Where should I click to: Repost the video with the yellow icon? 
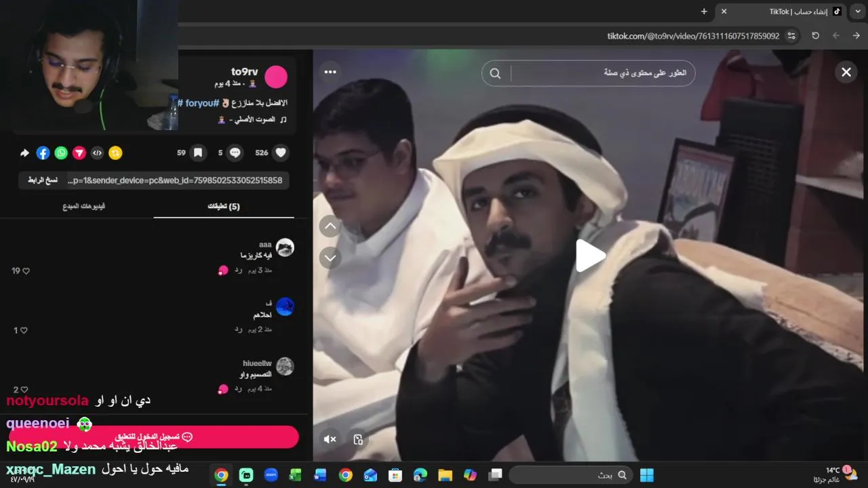coord(116,153)
